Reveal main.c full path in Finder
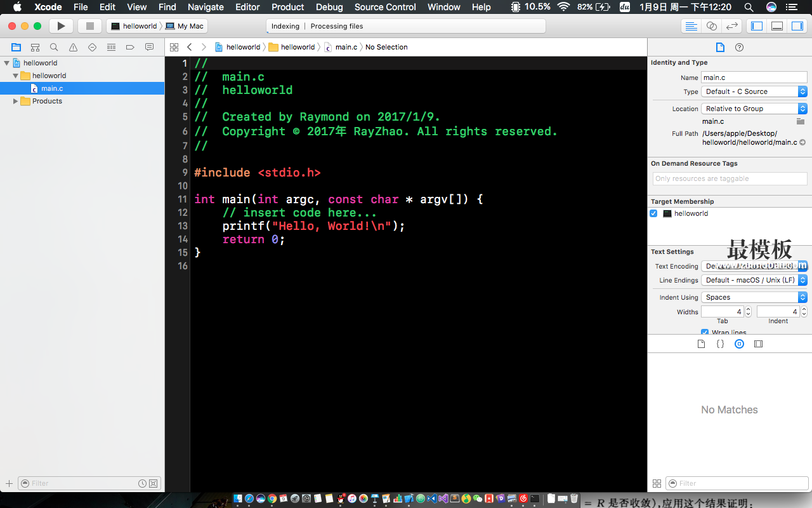The height and width of the screenshot is (508, 812). [802, 142]
